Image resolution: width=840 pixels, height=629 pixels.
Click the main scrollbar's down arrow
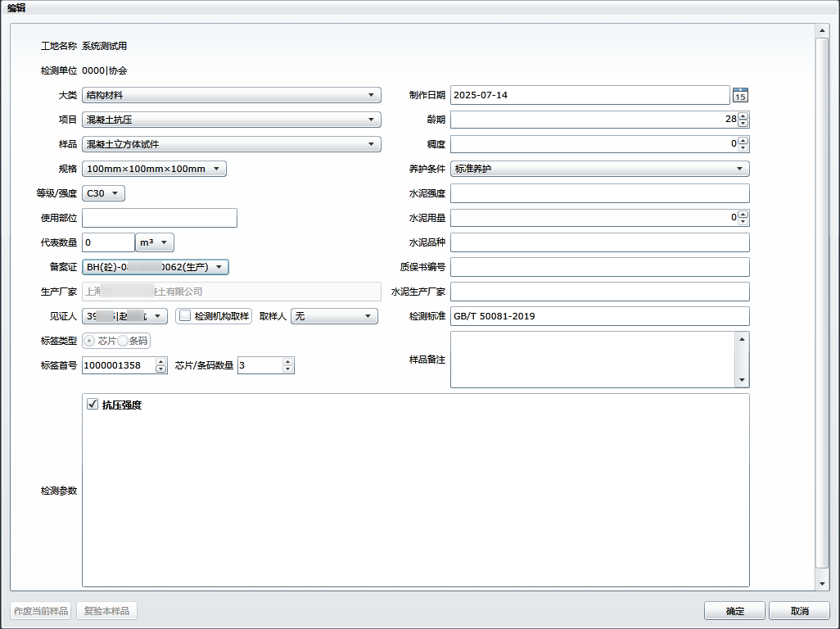pyautogui.click(x=823, y=583)
